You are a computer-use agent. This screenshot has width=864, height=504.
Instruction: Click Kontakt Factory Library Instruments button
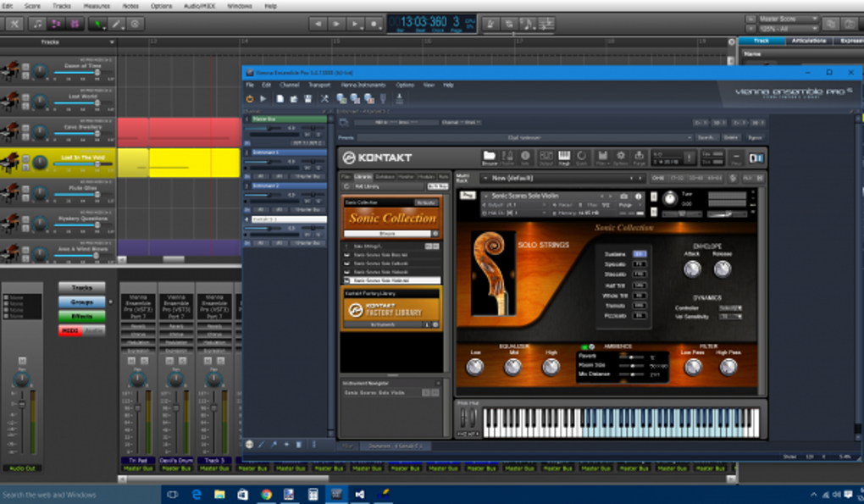pos(384,325)
